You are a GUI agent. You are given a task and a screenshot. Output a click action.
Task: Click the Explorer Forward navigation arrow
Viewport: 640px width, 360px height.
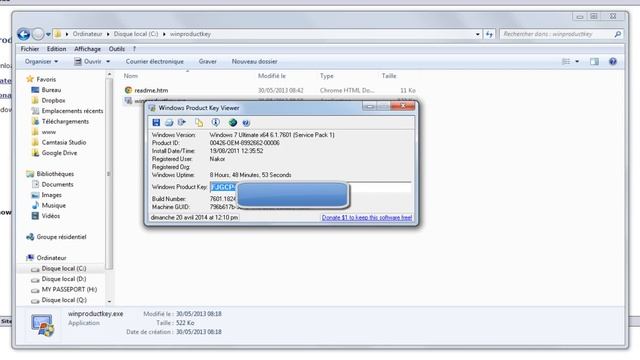coord(38,34)
